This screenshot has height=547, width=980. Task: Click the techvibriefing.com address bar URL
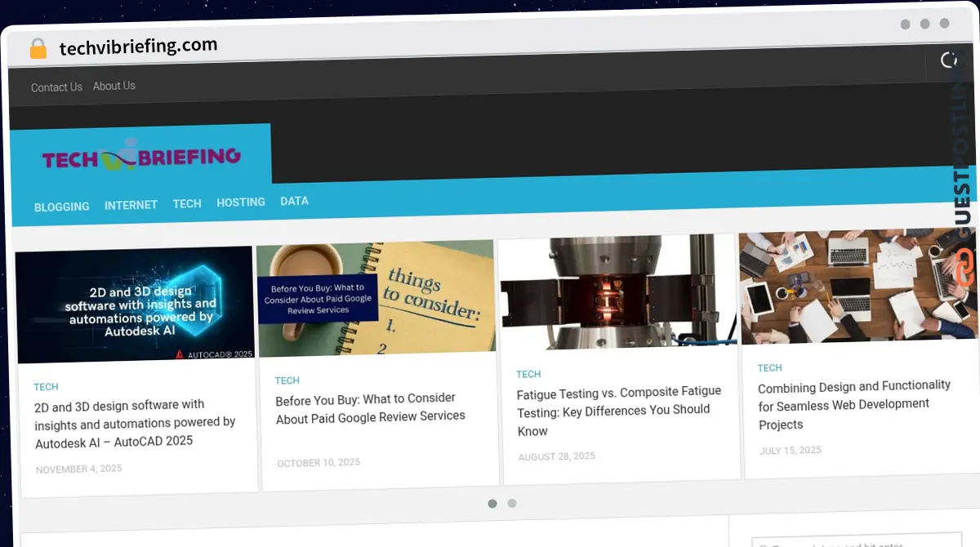point(138,47)
